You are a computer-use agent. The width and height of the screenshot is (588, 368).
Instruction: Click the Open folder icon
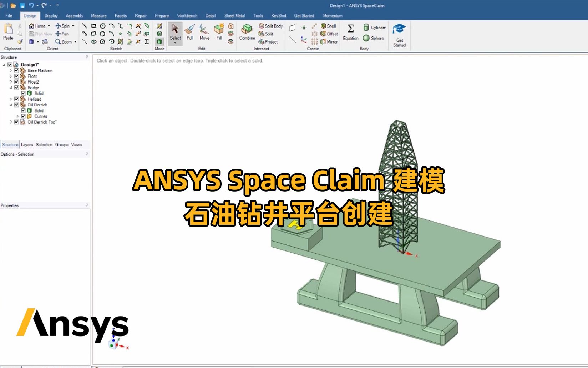[13, 5]
